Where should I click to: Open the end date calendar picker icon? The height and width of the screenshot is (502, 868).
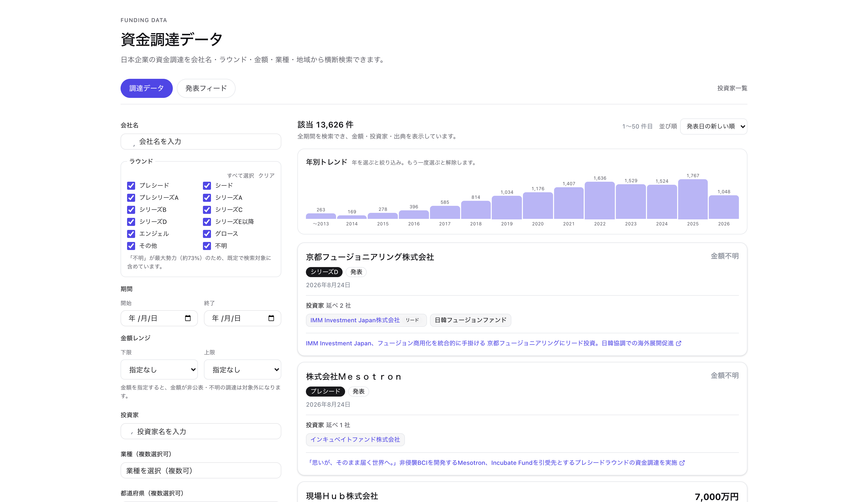(271, 318)
